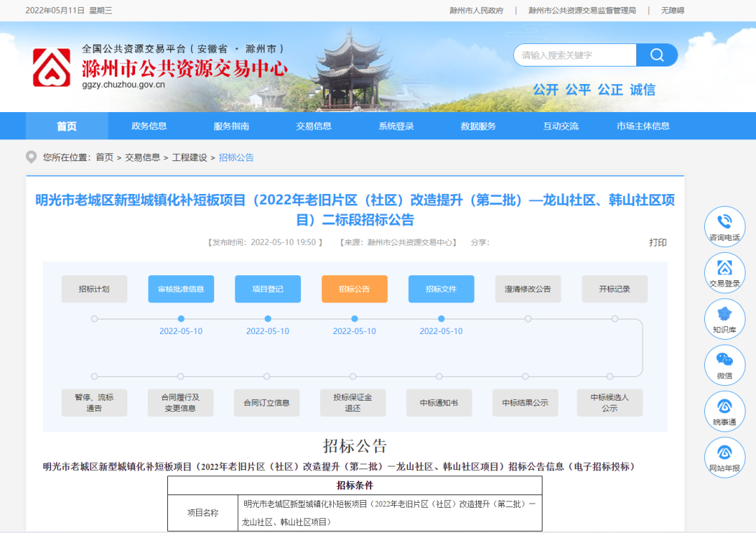Open the 知识库 knowledge base icon
The width and height of the screenshot is (756, 533).
click(x=724, y=318)
